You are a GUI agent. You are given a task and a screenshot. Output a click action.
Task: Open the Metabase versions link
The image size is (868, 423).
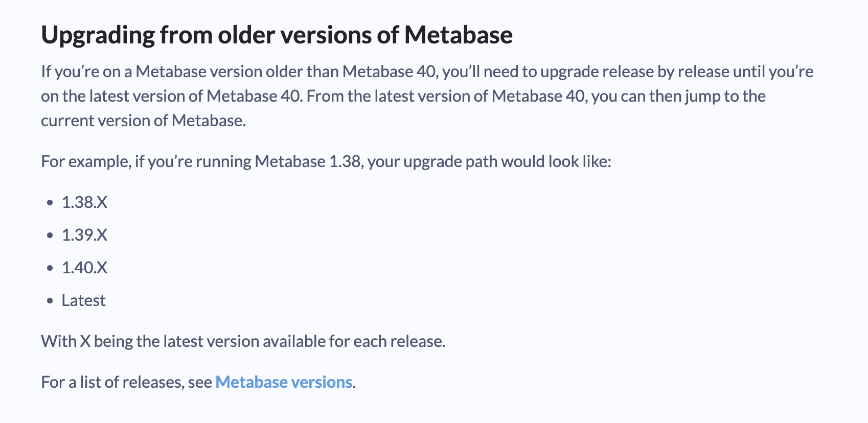click(284, 382)
